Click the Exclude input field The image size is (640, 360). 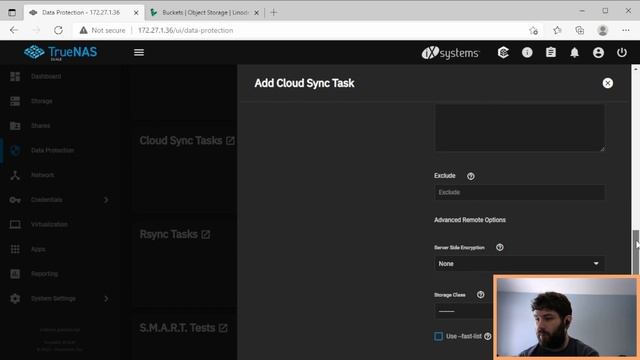(x=519, y=192)
